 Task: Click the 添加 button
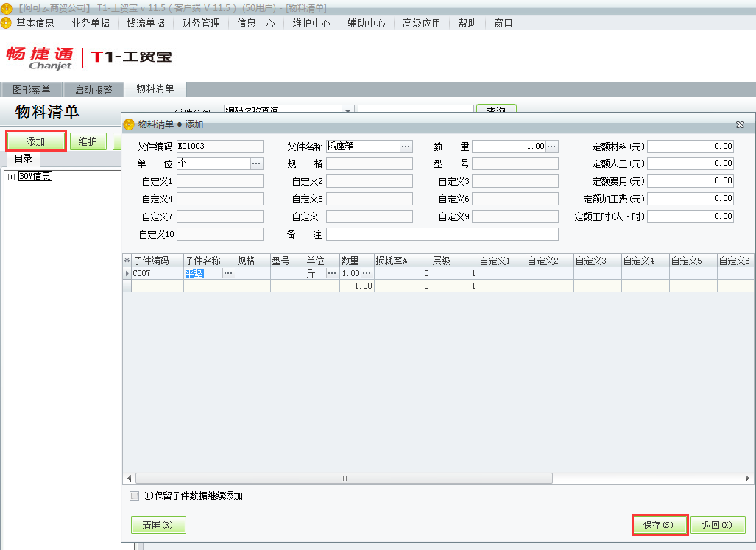pyautogui.click(x=34, y=141)
